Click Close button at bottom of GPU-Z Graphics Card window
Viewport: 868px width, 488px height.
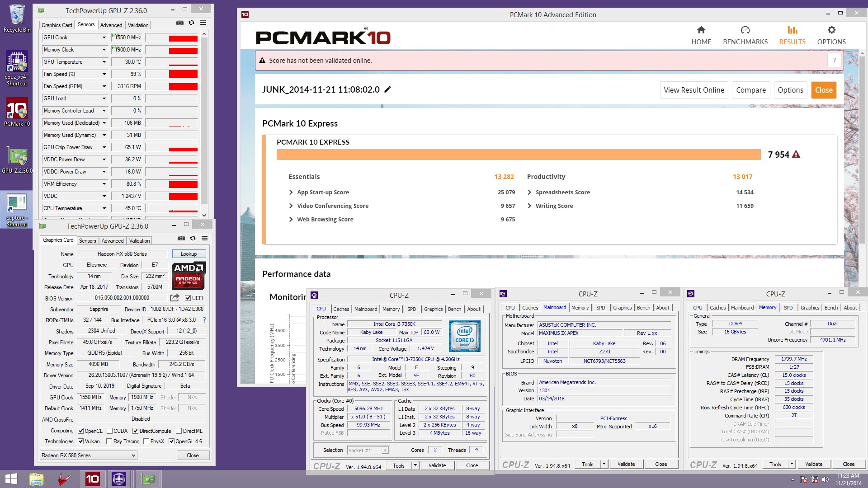tap(193, 455)
